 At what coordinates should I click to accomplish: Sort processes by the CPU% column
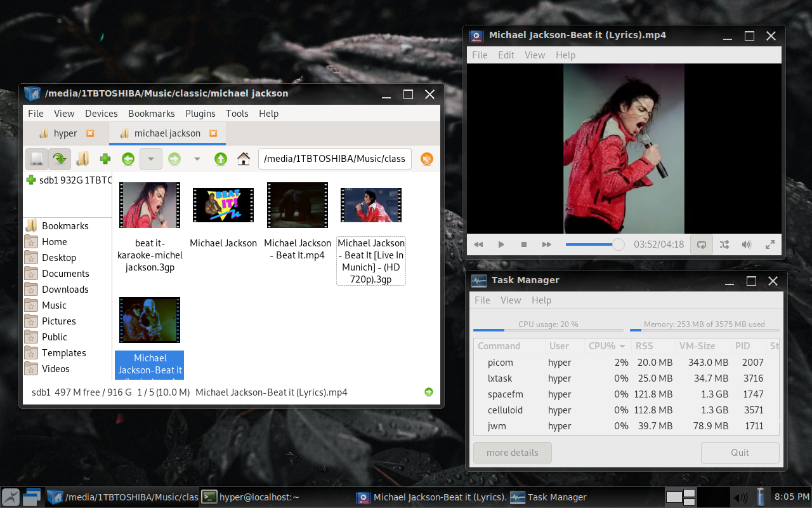pyautogui.click(x=607, y=346)
